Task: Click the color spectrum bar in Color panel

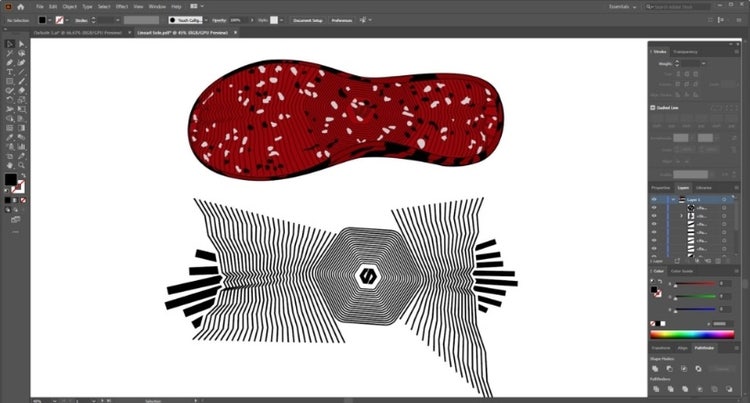Action: pyautogui.click(x=692, y=334)
